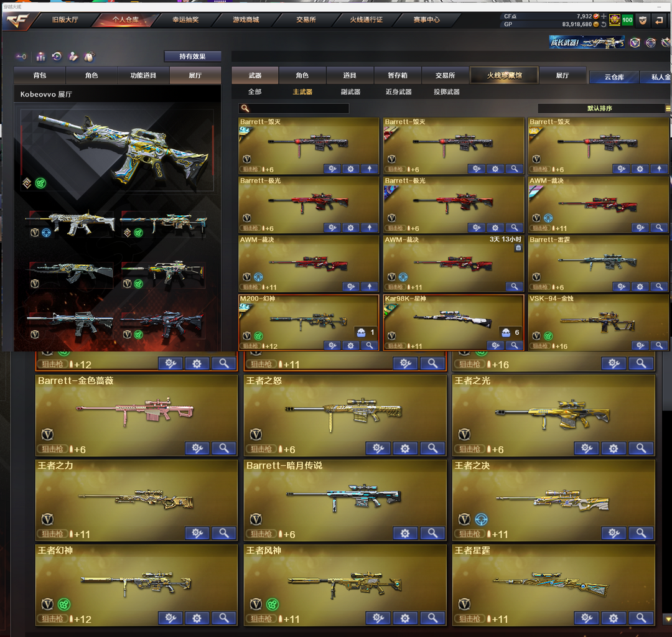672x637 pixels.
Task: Click the wrench-gear button on the 王者星霆 card
Action: tap(587, 618)
